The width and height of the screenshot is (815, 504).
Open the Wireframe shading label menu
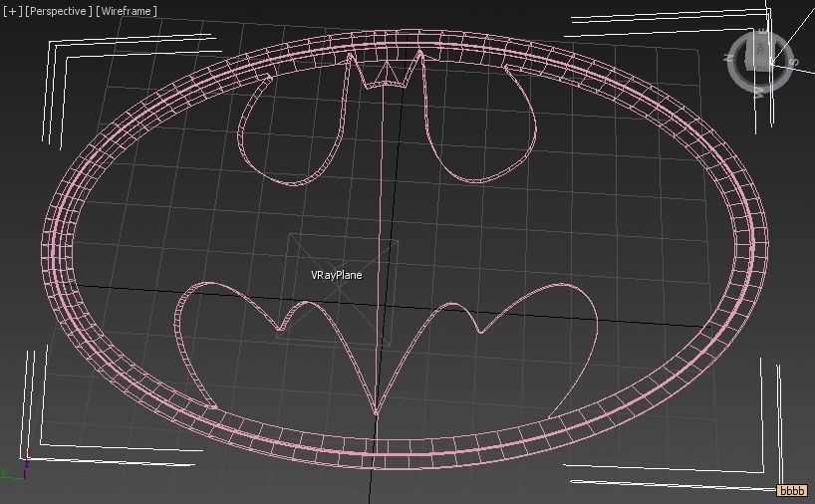pyautogui.click(x=127, y=11)
